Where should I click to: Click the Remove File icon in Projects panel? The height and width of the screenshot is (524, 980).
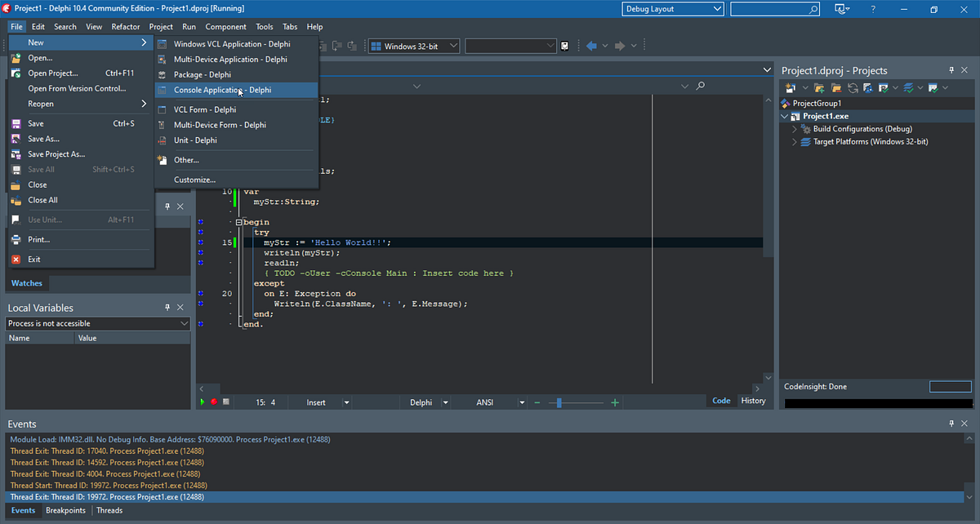(835, 87)
